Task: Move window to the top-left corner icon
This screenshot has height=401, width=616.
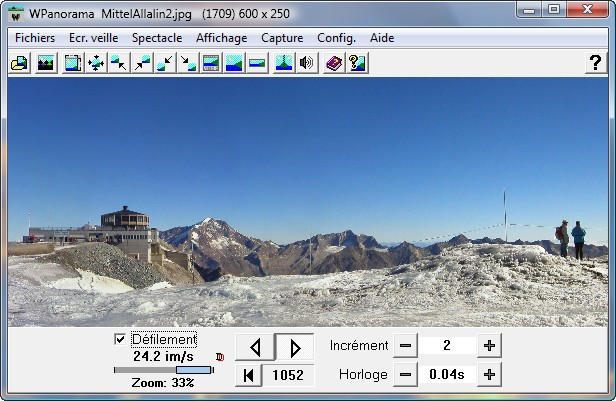Action: tap(119, 63)
